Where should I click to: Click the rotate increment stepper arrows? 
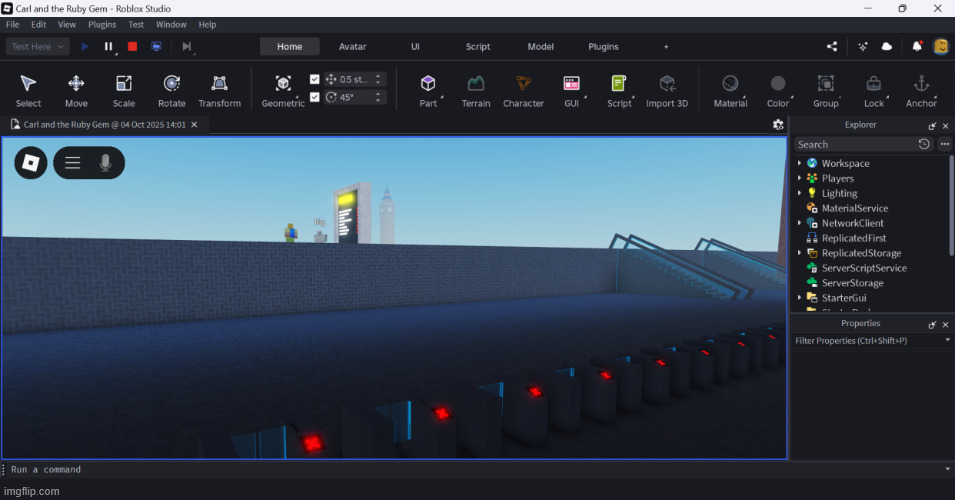[x=378, y=97]
